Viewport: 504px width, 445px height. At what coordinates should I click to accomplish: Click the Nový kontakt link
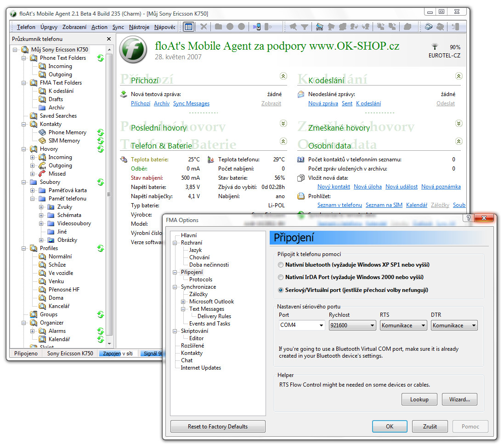[334, 187]
